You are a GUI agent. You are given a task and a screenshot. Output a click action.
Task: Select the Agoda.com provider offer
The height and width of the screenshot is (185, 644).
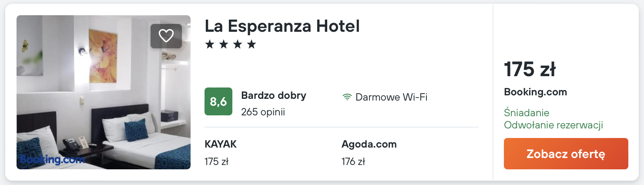tap(369, 144)
